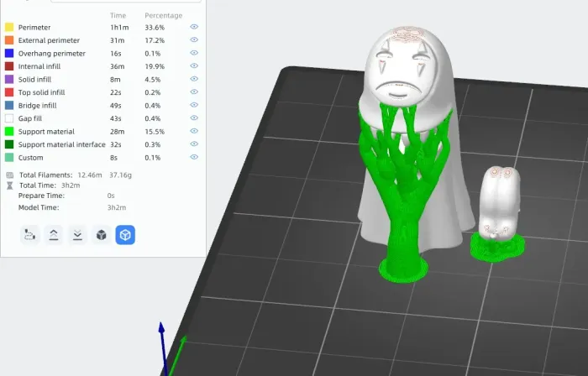
Task: Toggle Support material interface visibility
Action: click(194, 144)
